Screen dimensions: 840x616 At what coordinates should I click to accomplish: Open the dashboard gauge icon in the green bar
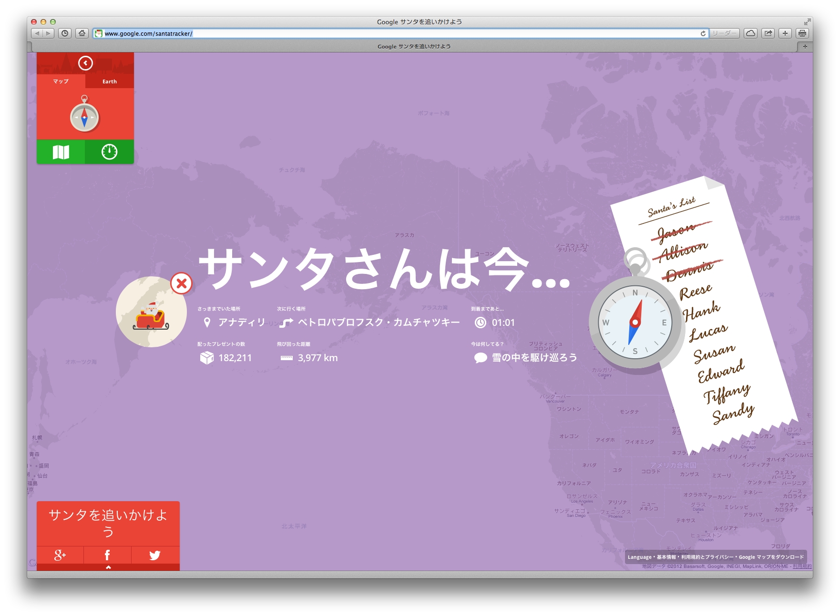tap(110, 152)
